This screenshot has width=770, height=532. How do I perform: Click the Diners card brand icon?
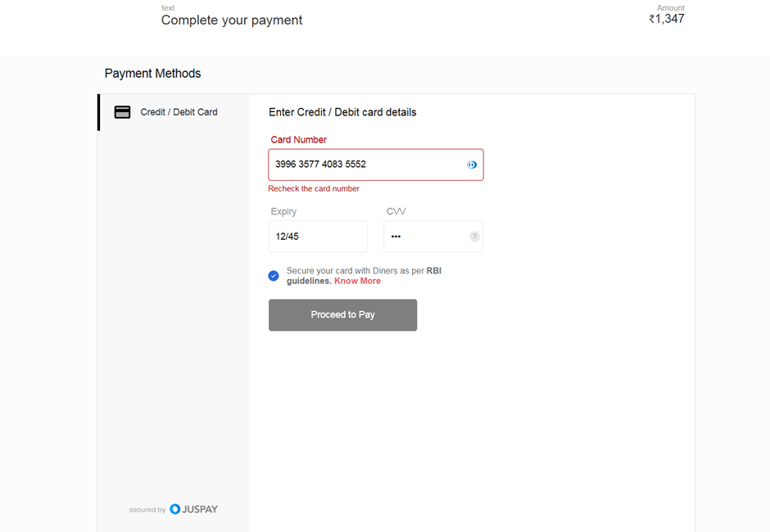472,165
